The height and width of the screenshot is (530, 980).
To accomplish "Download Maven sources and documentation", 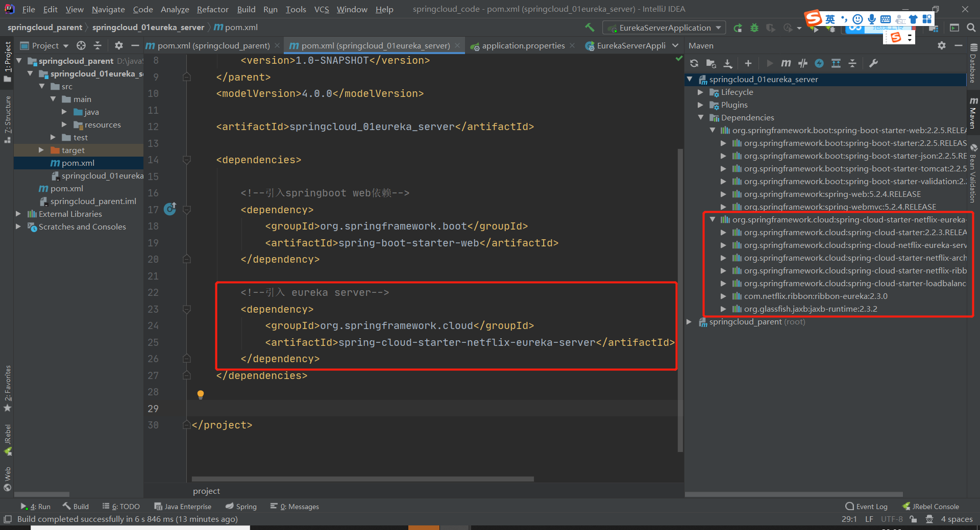I will tap(728, 63).
